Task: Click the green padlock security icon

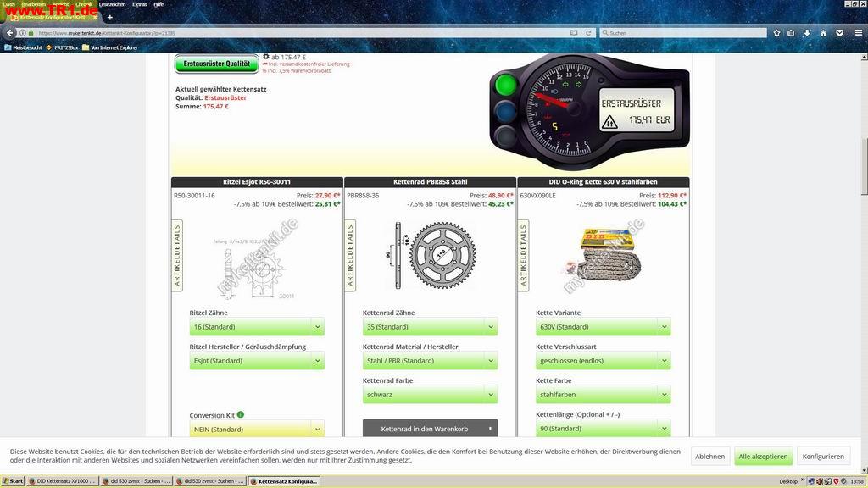Action: coord(31,33)
